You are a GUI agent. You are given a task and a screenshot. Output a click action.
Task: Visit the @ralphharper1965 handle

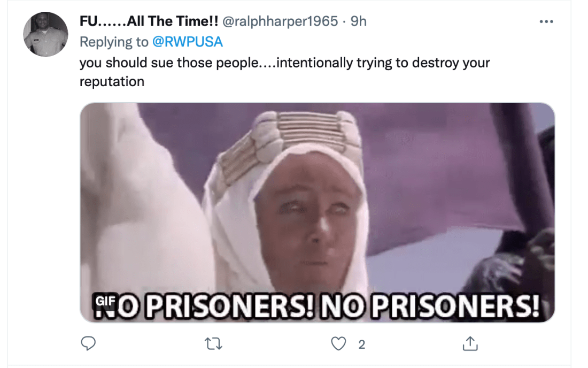pos(280,21)
